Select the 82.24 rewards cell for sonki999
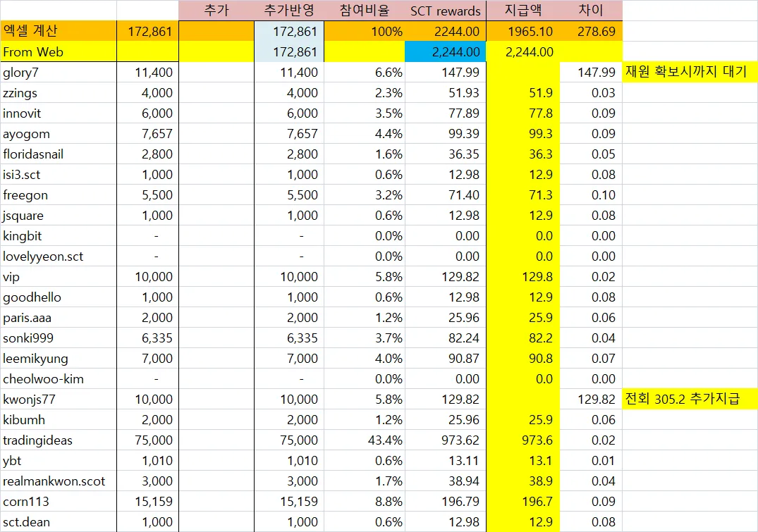Viewport: 758px width, 532px height. (x=445, y=338)
